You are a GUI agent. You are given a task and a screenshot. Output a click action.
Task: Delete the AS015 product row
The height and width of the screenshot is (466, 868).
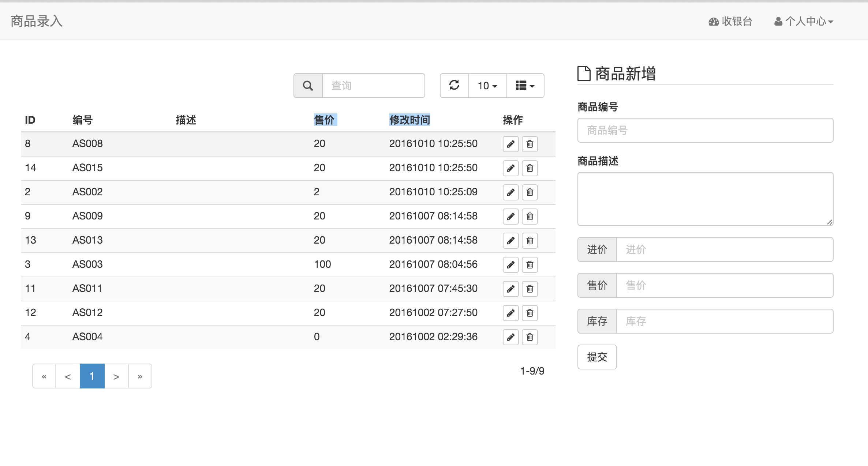point(530,168)
